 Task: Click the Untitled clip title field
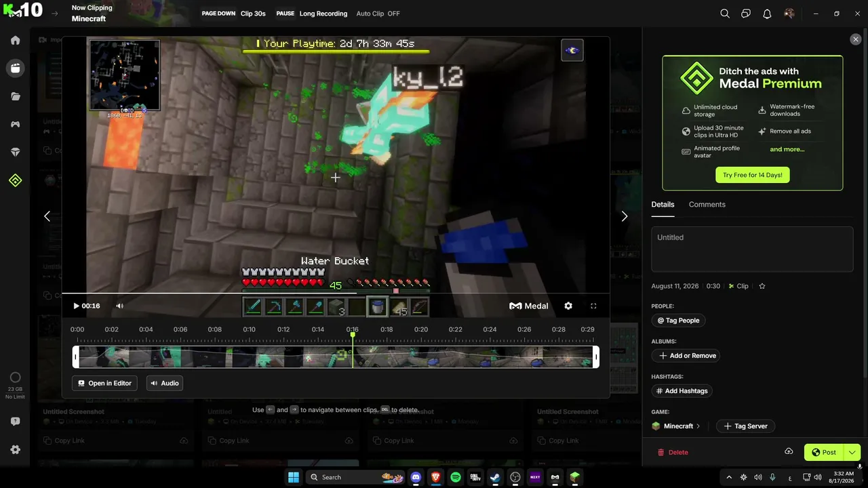click(752, 249)
